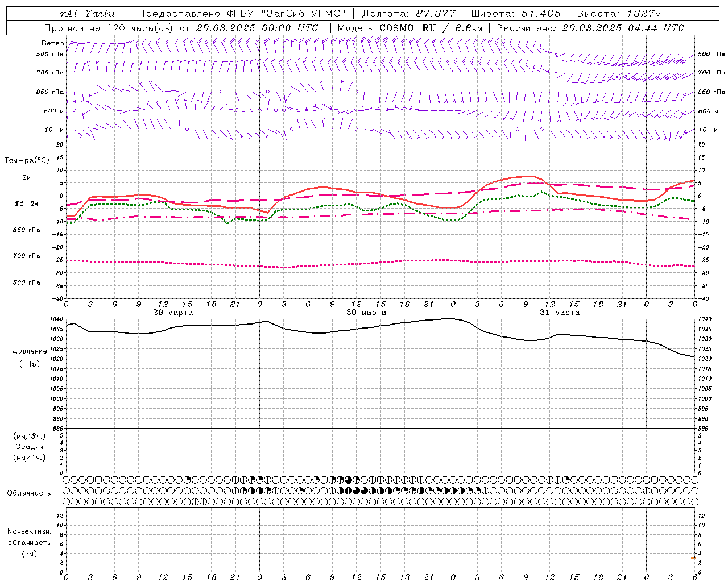Screen dimensions: 728x582
Task: Click the 700 гПа temperature legend entry
Action: point(27,256)
